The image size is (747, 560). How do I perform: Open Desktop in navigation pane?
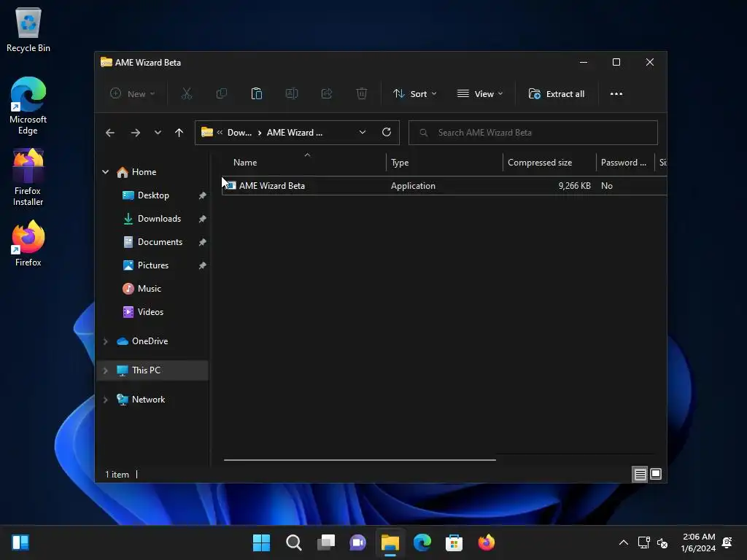coord(153,195)
